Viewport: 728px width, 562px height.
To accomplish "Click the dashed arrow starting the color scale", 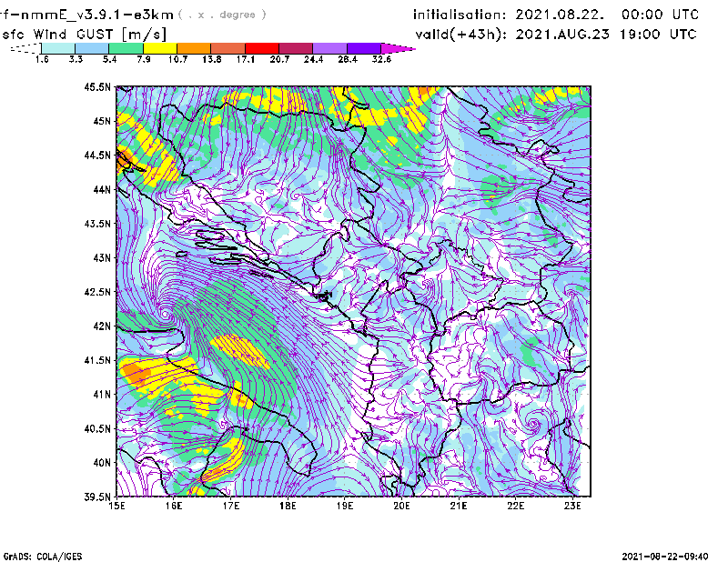I will tap(25, 48).
